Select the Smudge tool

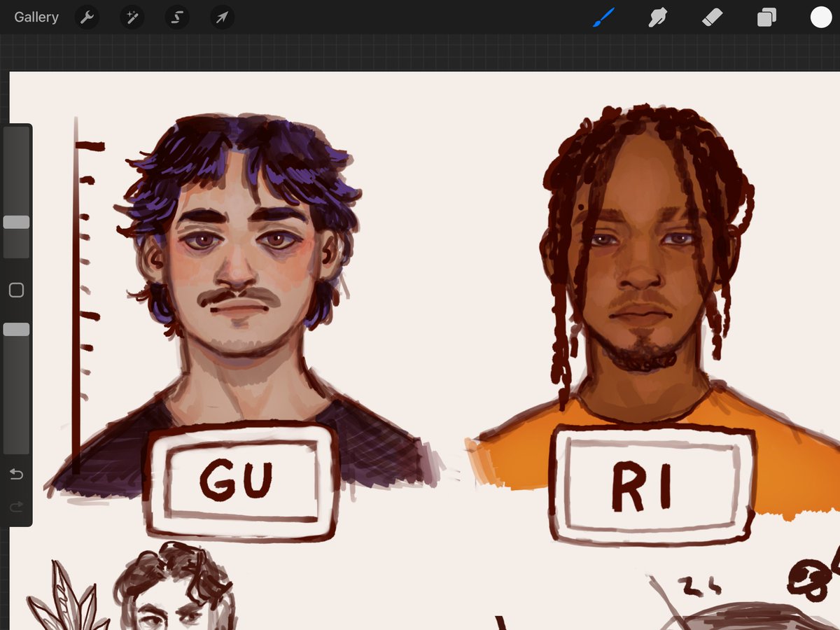tap(657, 17)
